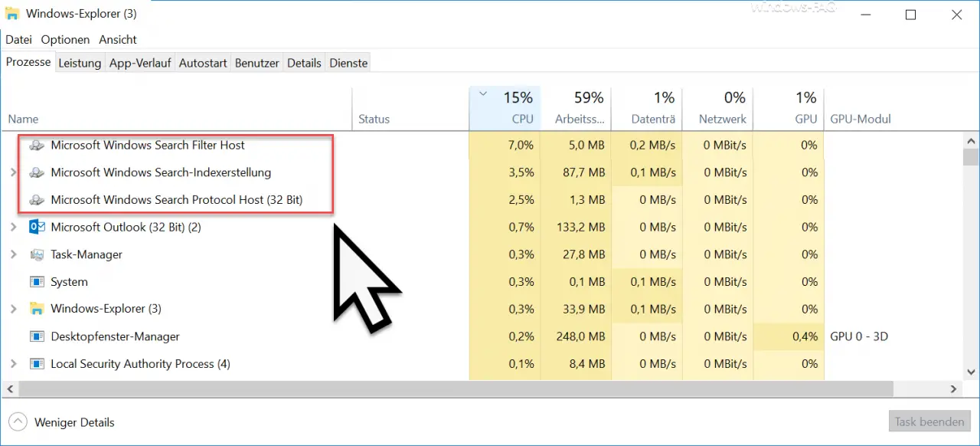Screen dimensions: 980x446
Task: Select the Desktopfenster-Manager process name
Action: coord(115,336)
